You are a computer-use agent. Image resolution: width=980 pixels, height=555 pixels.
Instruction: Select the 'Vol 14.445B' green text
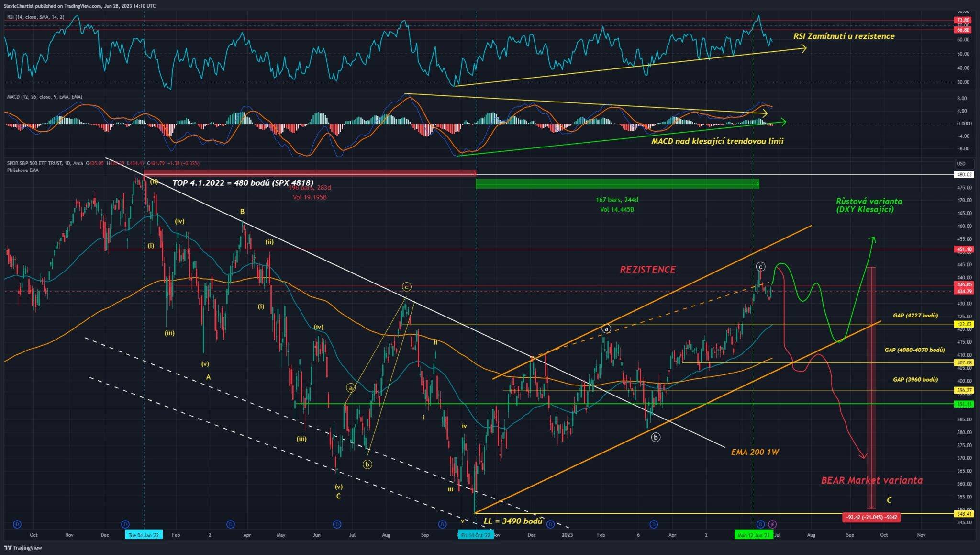pyautogui.click(x=617, y=209)
